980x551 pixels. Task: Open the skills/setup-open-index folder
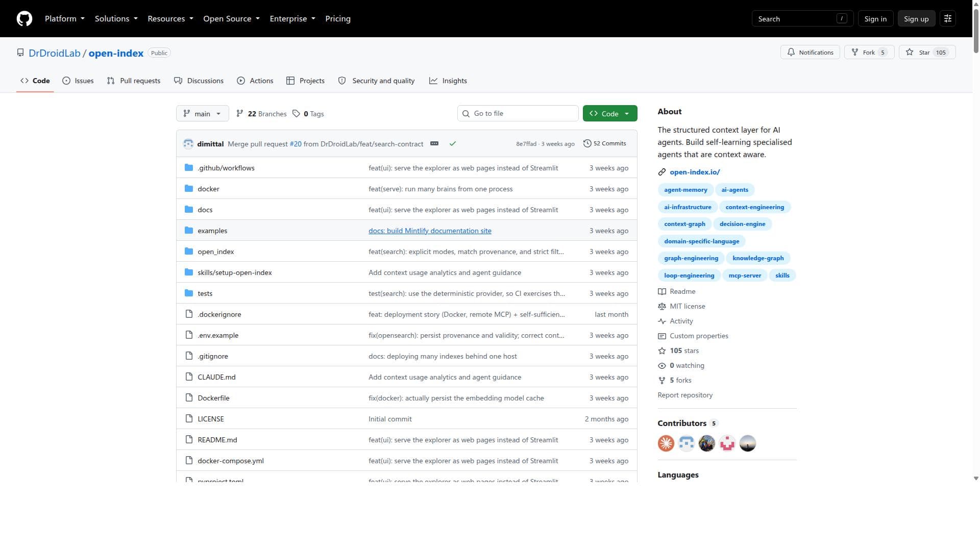point(235,272)
